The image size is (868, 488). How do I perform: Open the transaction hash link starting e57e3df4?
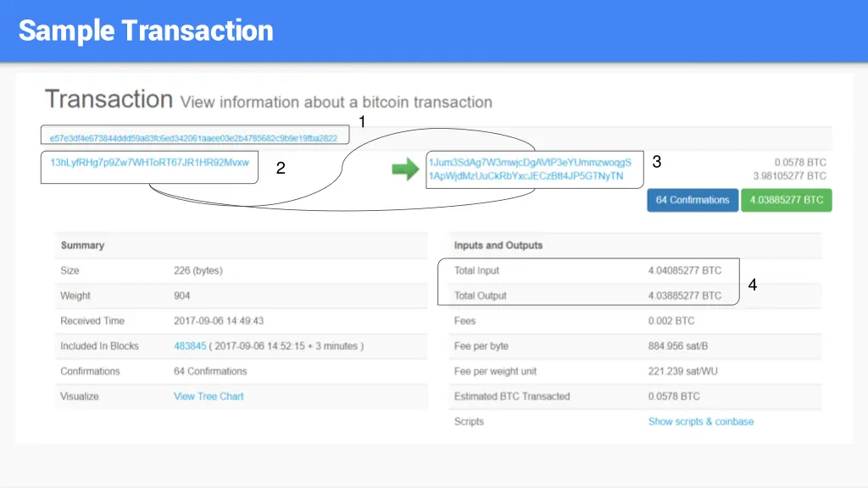click(x=194, y=138)
